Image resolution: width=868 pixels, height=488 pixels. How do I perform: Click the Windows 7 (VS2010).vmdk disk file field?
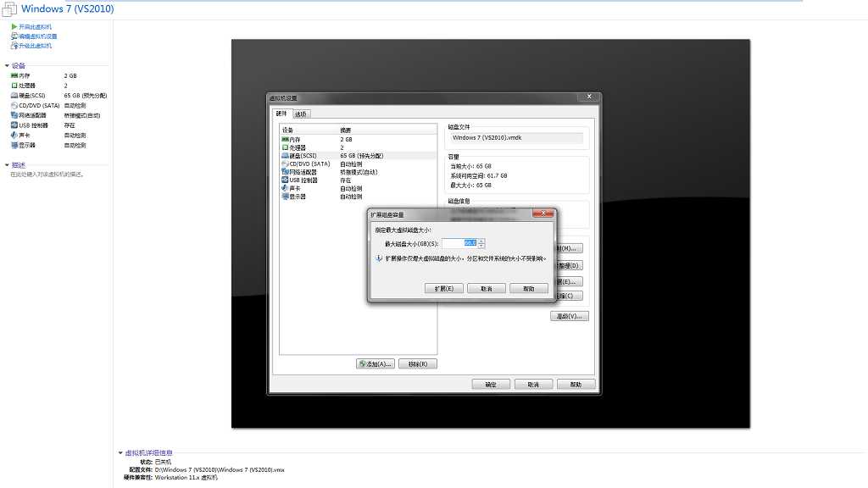click(x=516, y=138)
